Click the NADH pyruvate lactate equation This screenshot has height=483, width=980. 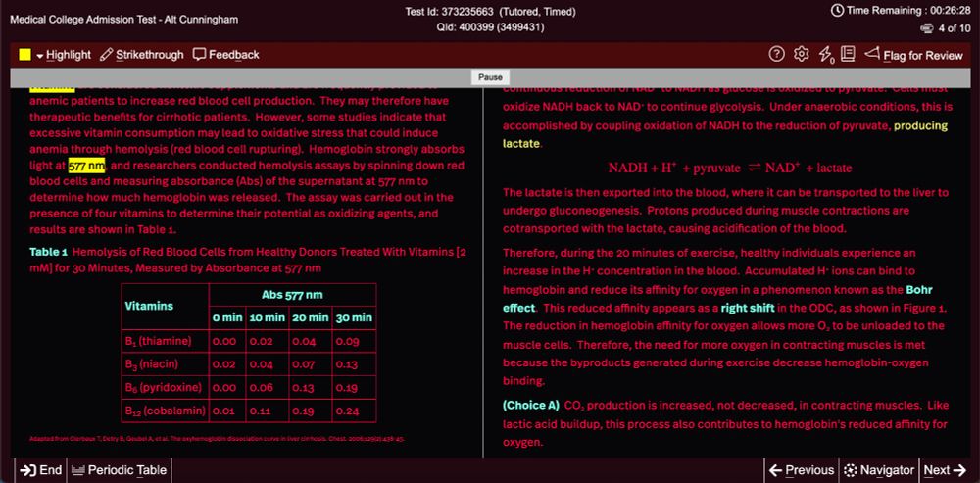coord(730,169)
